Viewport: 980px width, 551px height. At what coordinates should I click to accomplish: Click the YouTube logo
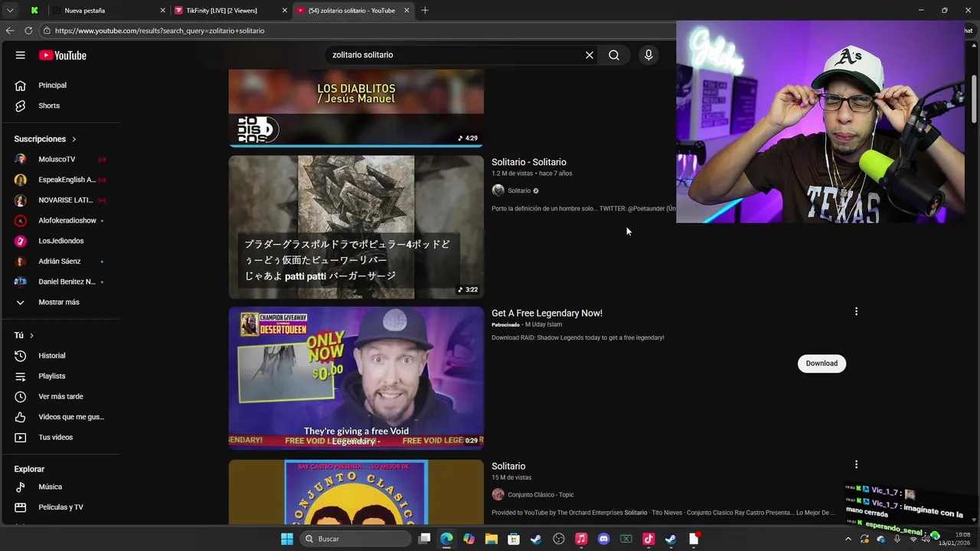click(x=63, y=55)
